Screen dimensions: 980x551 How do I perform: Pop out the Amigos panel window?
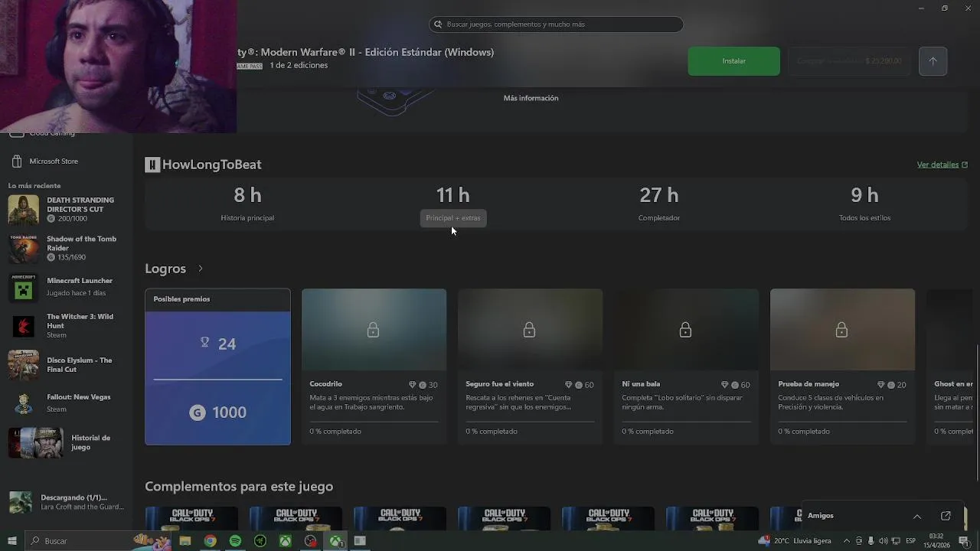coord(946,516)
